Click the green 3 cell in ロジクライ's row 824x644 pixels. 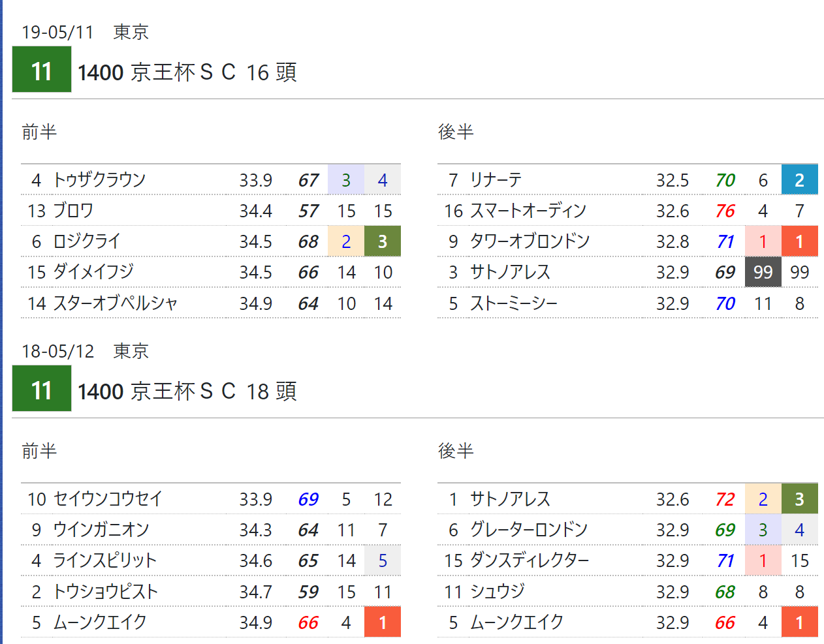click(x=383, y=241)
